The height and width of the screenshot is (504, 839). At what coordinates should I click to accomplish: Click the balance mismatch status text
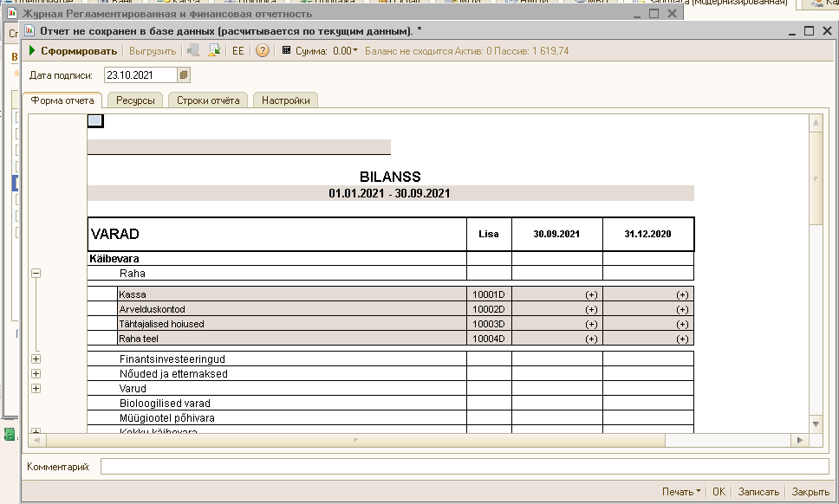coord(466,51)
